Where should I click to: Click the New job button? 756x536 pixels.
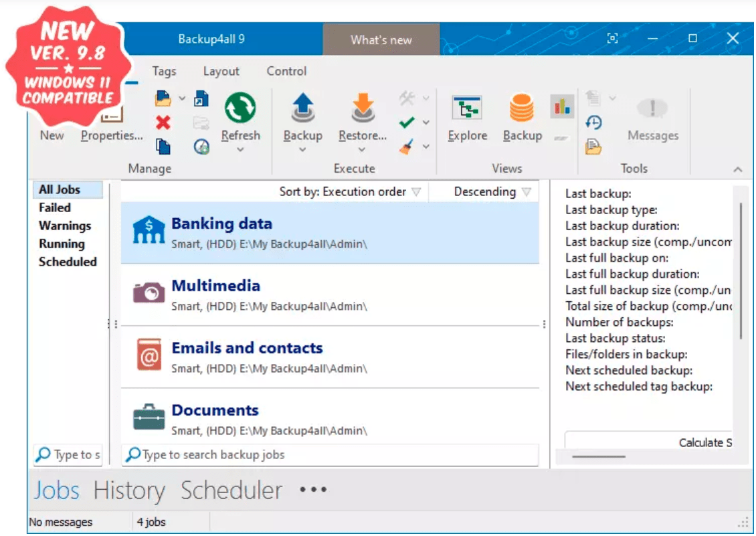point(52,136)
